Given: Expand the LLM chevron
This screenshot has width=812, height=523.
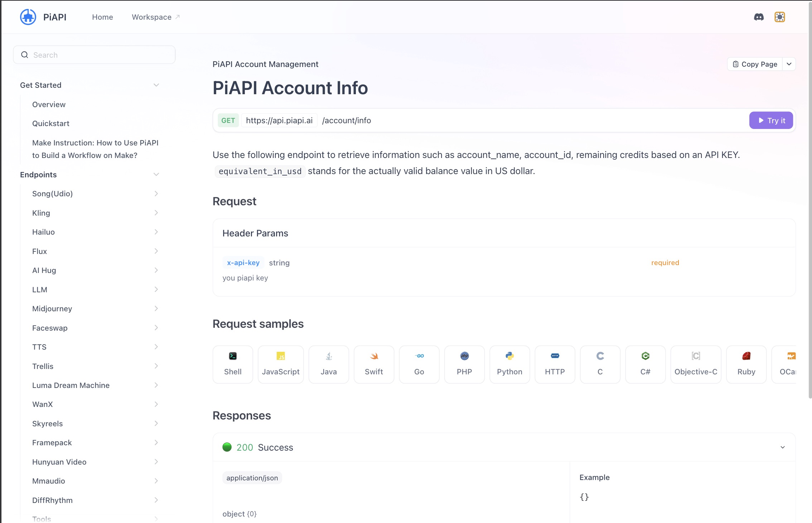Looking at the screenshot, I should point(156,289).
